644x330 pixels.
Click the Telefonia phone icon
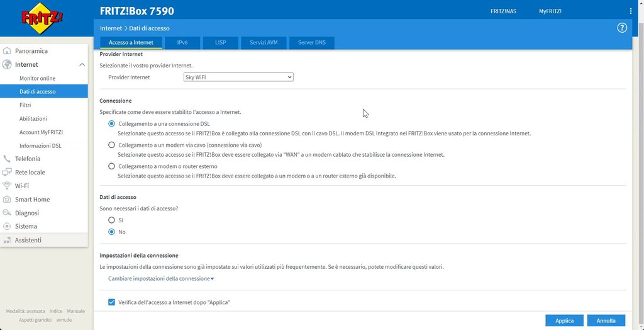pos(8,159)
